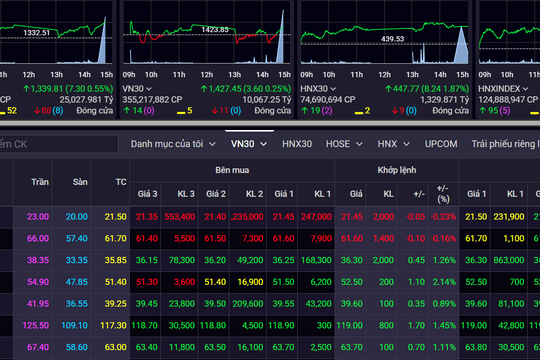540x360 pixels.
Task: Click the stock search input field
Action: [x=59, y=144]
